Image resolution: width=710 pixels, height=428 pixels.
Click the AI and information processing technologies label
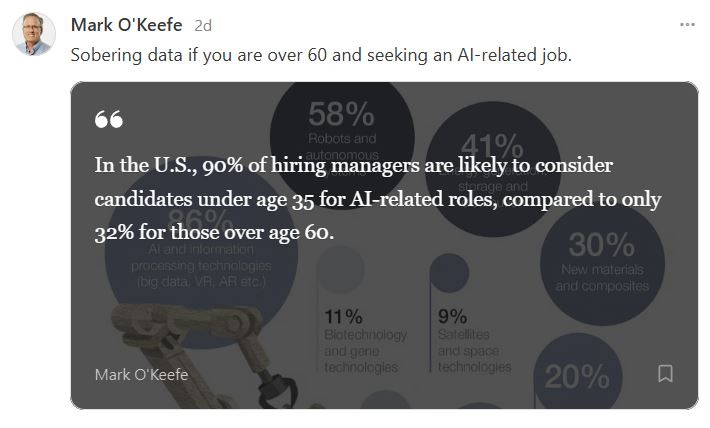[201, 266]
